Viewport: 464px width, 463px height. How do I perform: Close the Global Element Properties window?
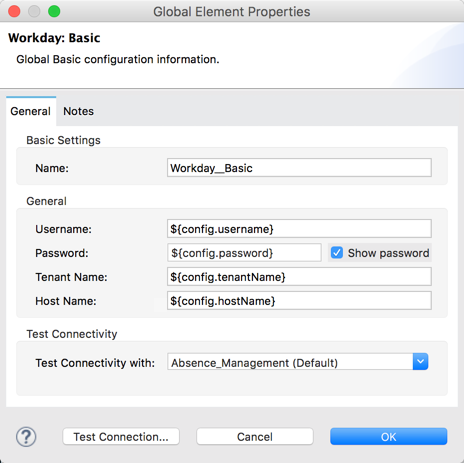point(14,11)
